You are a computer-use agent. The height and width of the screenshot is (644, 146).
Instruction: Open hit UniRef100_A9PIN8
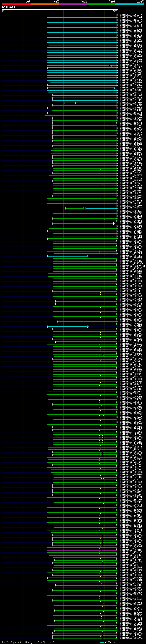pos(131,550)
